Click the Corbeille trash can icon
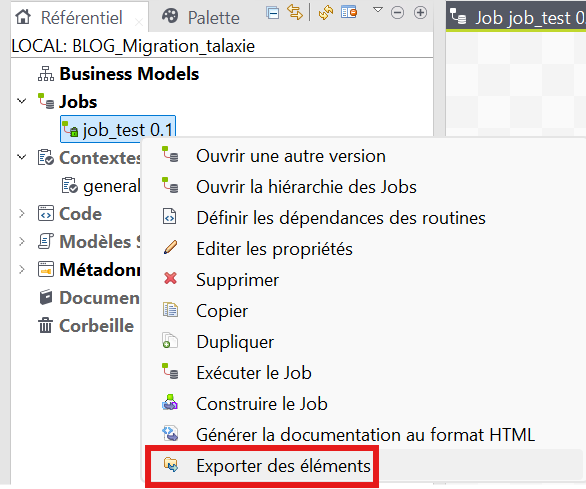Image resolution: width=586 pixels, height=489 pixels. 46,325
